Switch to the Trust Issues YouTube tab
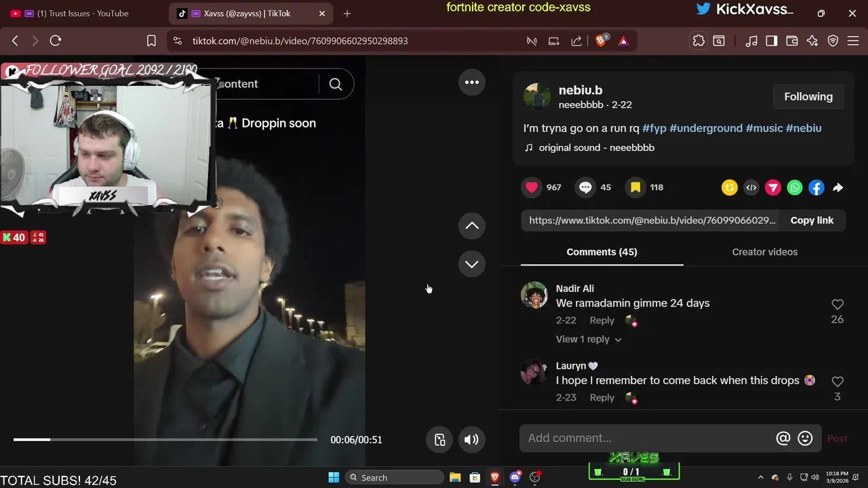The height and width of the screenshot is (488, 868). [x=83, y=14]
